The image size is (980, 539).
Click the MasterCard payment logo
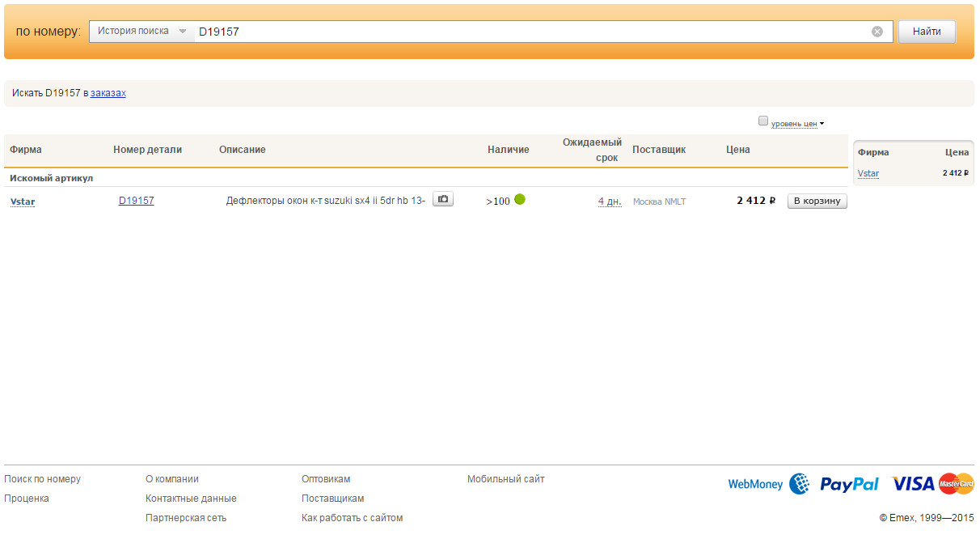(957, 484)
